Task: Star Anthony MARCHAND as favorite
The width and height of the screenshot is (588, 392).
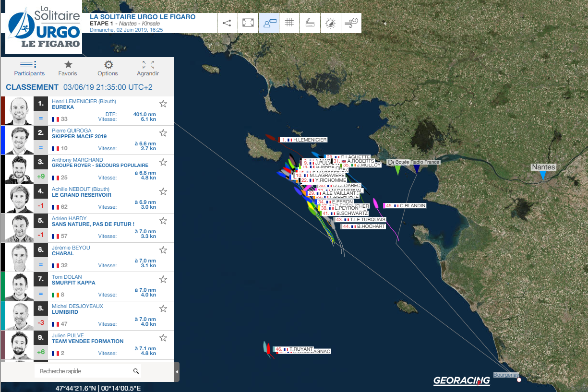Action: (163, 162)
